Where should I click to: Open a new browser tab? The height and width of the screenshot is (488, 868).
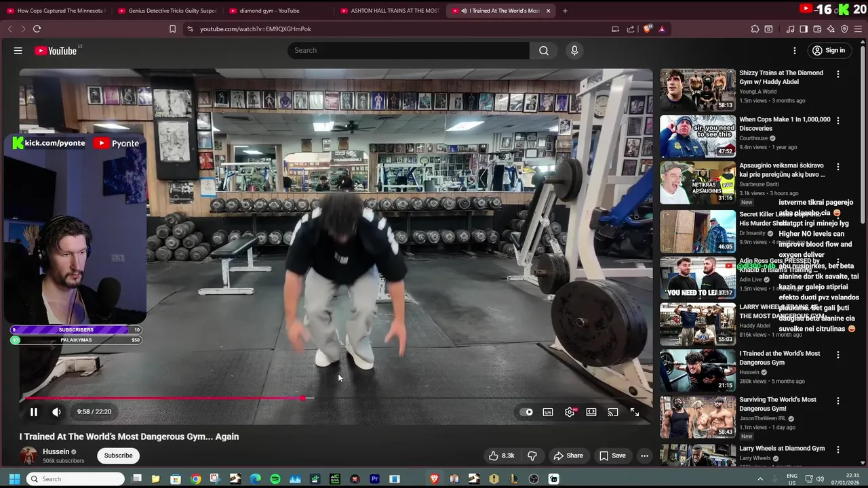point(565,11)
